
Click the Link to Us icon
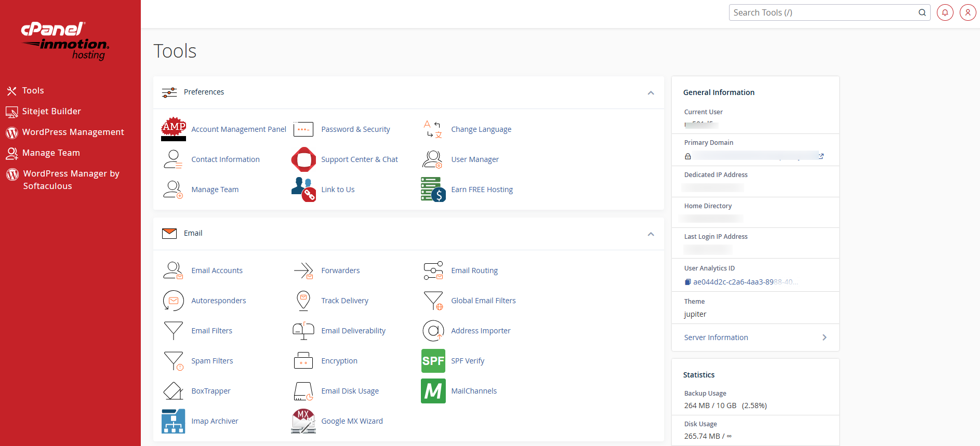click(303, 189)
